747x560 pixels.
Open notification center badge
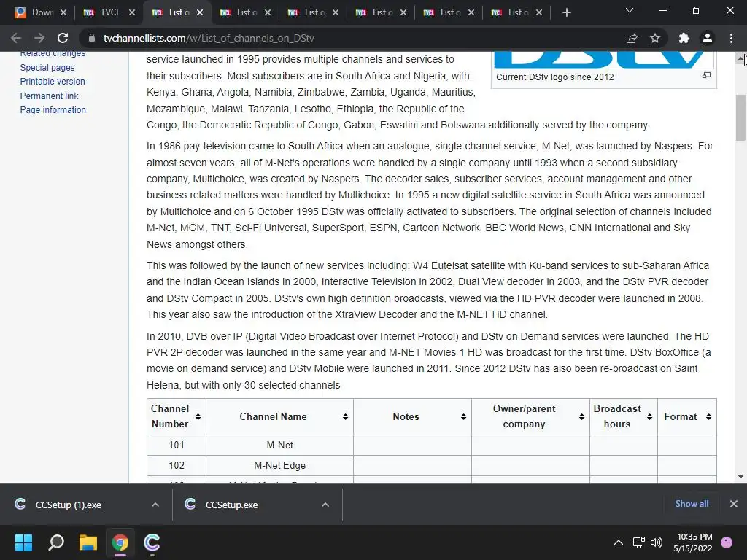pos(727,542)
